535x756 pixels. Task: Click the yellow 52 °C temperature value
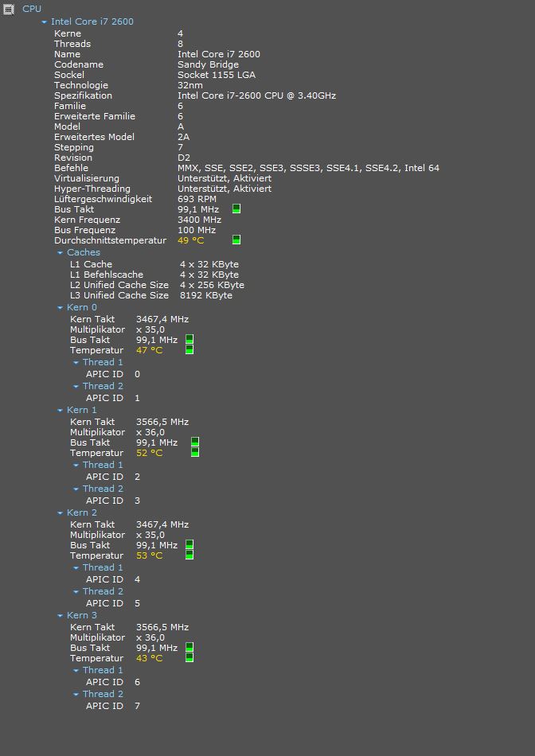click(x=149, y=453)
